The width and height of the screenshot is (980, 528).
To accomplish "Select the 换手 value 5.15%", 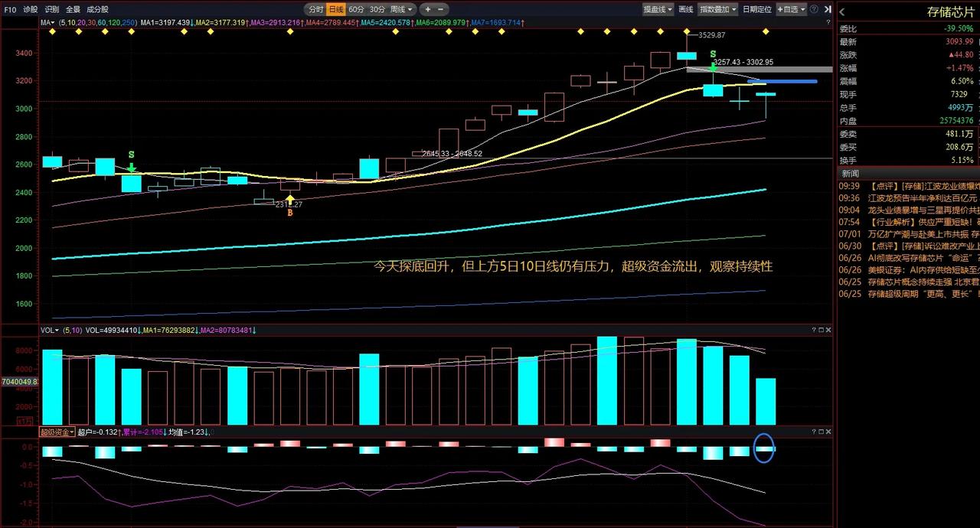I will point(962,160).
